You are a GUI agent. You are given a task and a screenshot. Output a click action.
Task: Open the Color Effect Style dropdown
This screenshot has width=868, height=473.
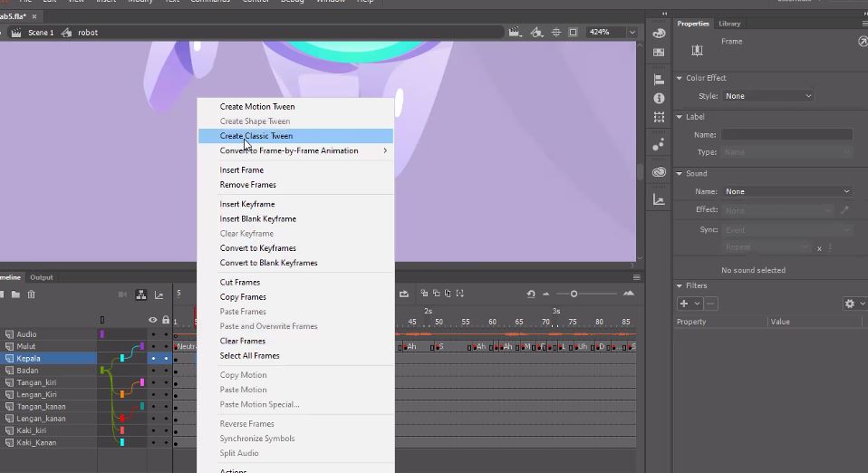(x=768, y=96)
